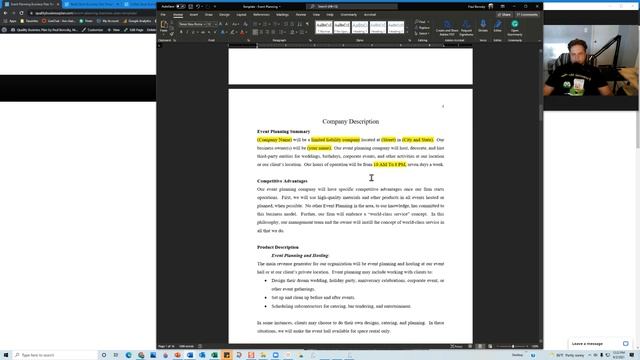Screen dimensions: 640x360
Task: Click the zoom slider in Word's status bar
Action: click(512, 346)
